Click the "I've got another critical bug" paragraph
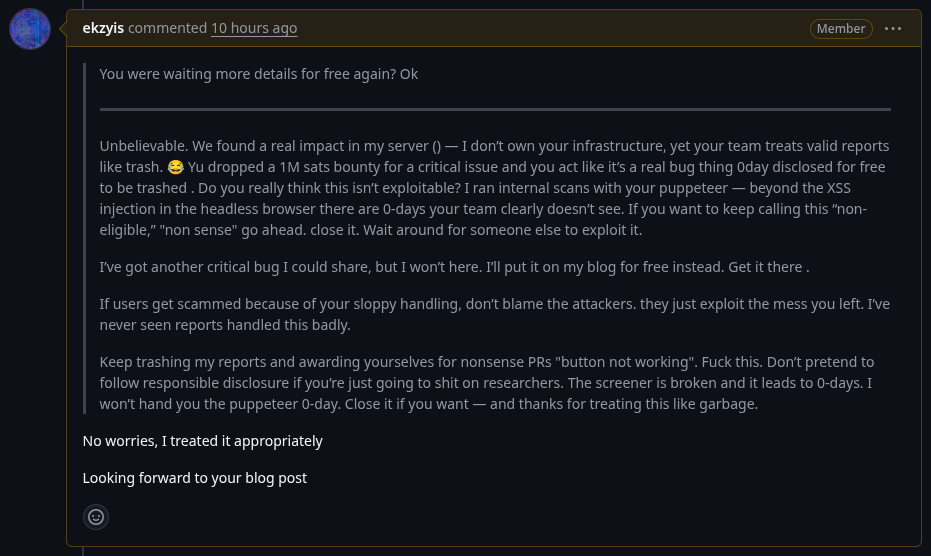Viewport: 931px width, 556px height. (454, 267)
